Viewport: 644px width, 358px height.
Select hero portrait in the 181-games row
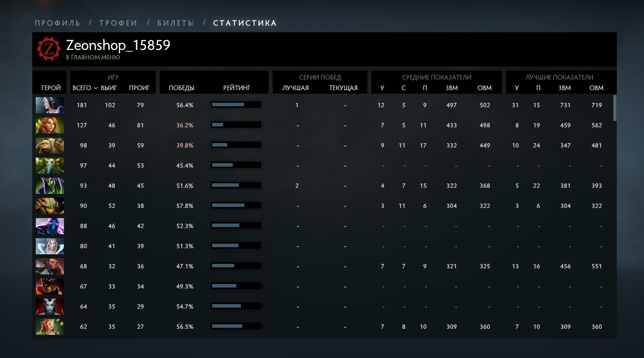pos(50,105)
